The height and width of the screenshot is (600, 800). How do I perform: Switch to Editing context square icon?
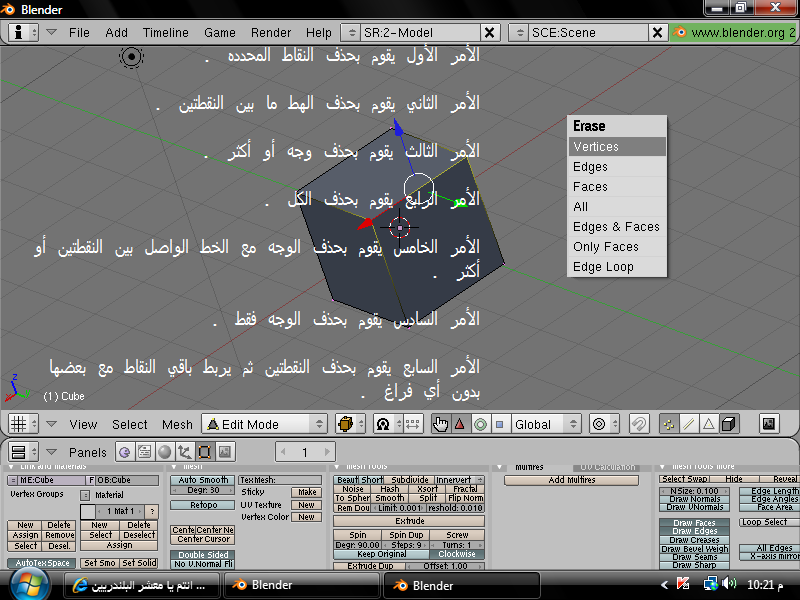point(205,452)
